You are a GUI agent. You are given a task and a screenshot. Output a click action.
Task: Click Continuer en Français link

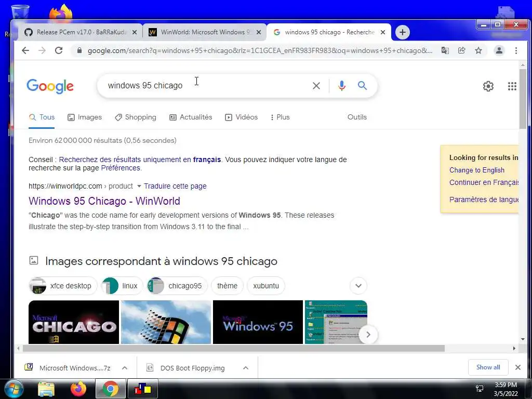pos(484,182)
